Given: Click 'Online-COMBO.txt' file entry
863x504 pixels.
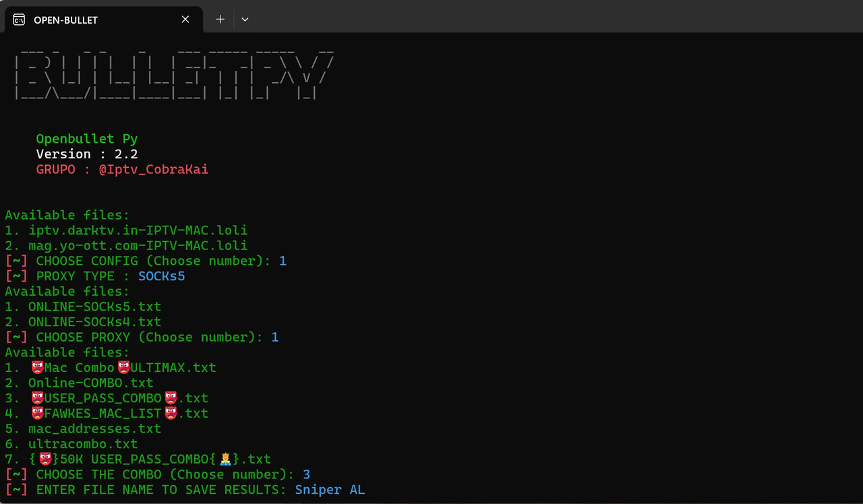Looking at the screenshot, I should [91, 383].
